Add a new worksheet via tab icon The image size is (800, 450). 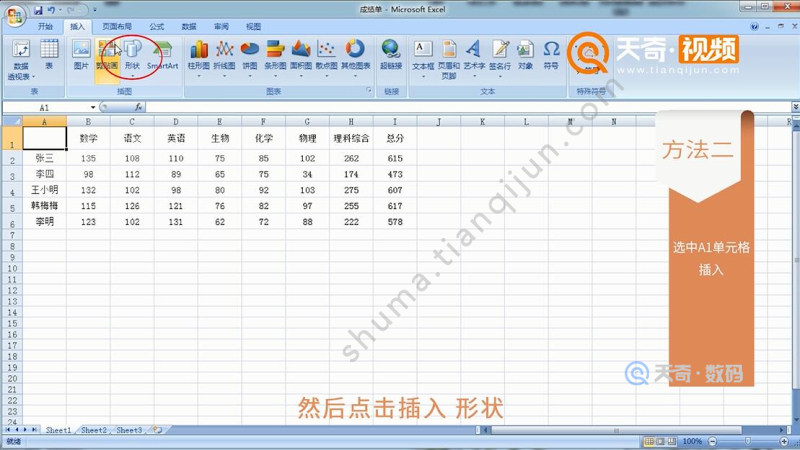coord(158,430)
